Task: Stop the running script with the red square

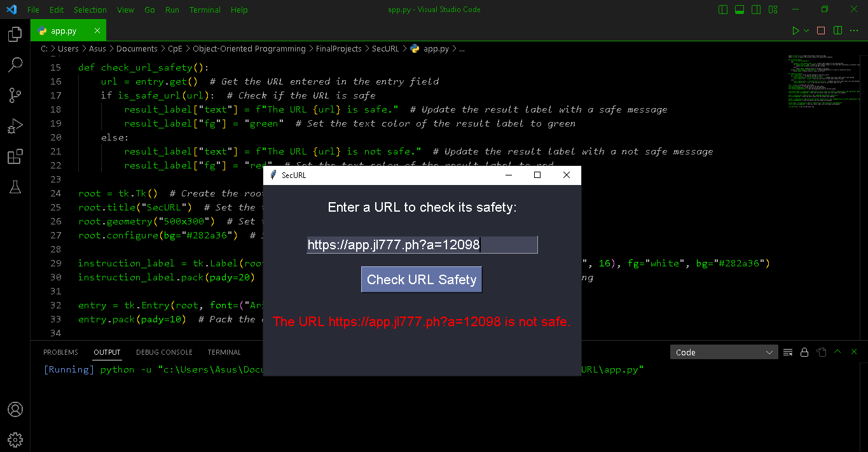Action: pos(821,30)
